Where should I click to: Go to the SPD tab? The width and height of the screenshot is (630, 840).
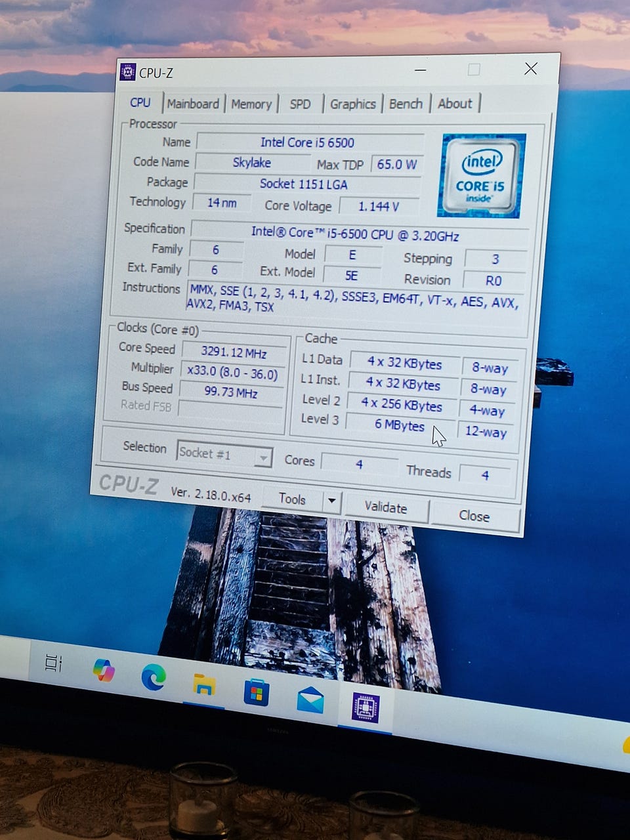[300, 104]
